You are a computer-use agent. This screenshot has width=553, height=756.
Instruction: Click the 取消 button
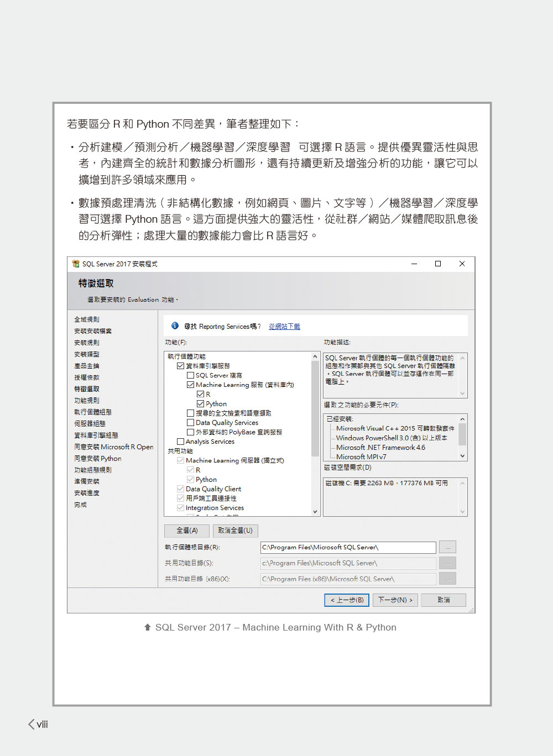(444, 600)
